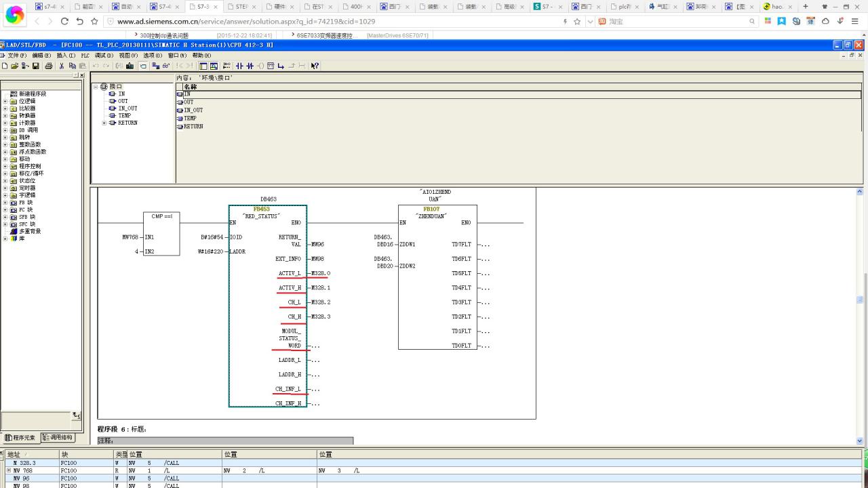Insert an empty box element
The image size is (868, 488).
click(271, 66)
